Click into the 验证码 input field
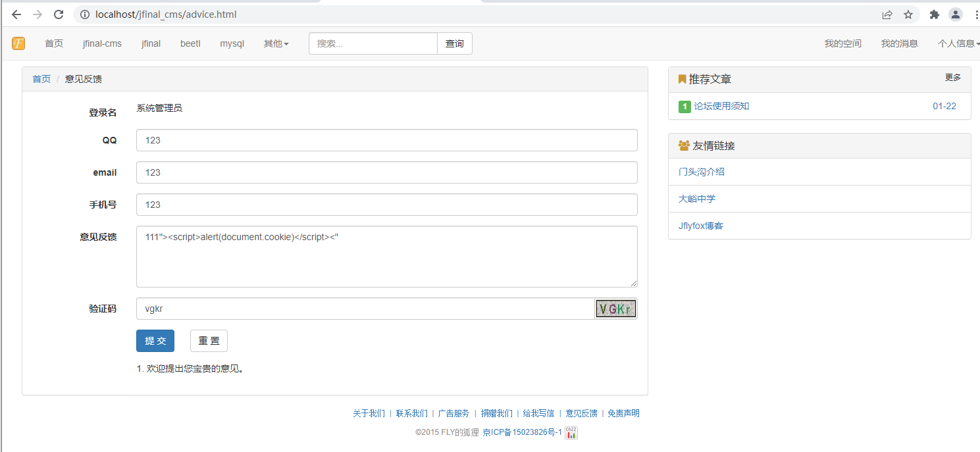Image resolution: width=980 pixels, height=452 pixels. pyautogui.click(x=365, y=309)
